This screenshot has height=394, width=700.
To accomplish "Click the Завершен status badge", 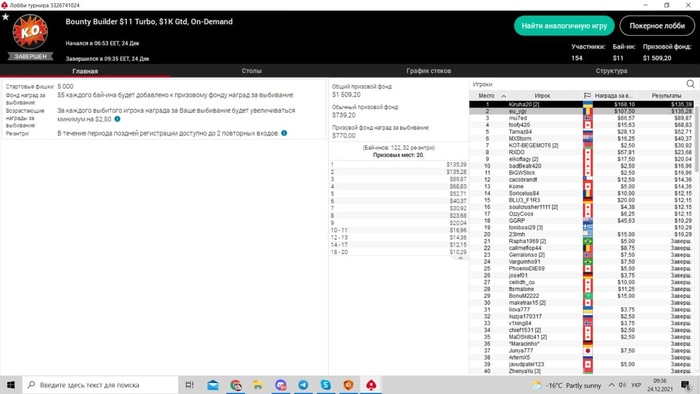I will [30, 56].
